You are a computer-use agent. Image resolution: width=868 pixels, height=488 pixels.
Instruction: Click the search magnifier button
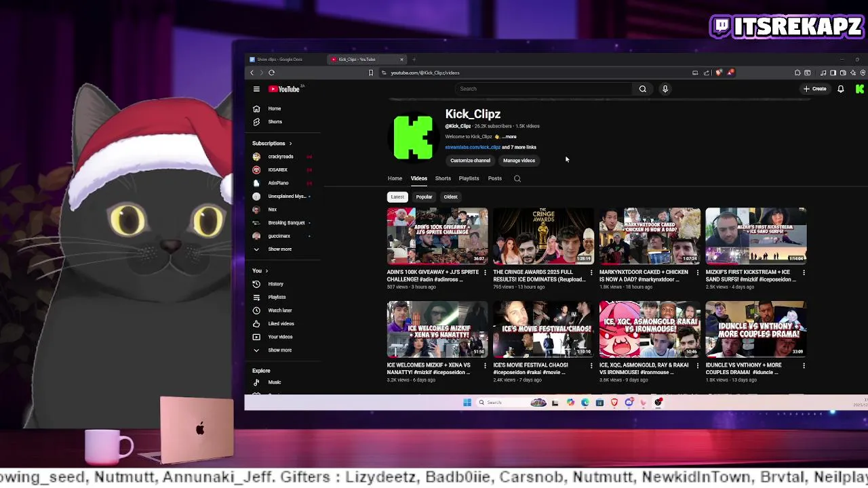642,89
